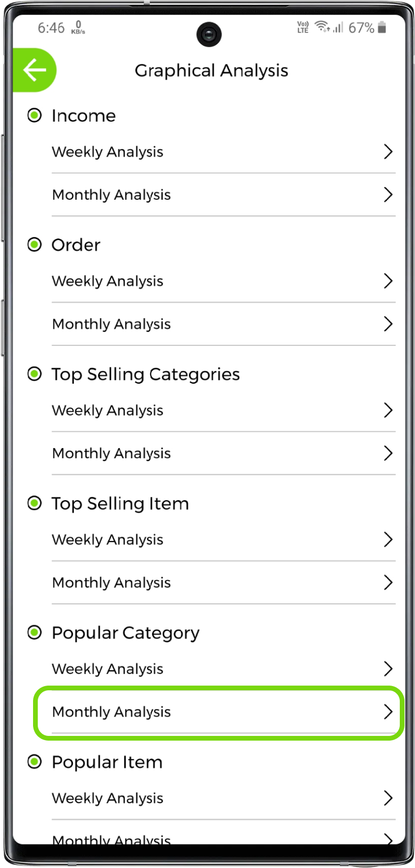The image size is (415, 868).
Task: Open Top Selling Item Monthly Analysis
Action: coord(111,583)
